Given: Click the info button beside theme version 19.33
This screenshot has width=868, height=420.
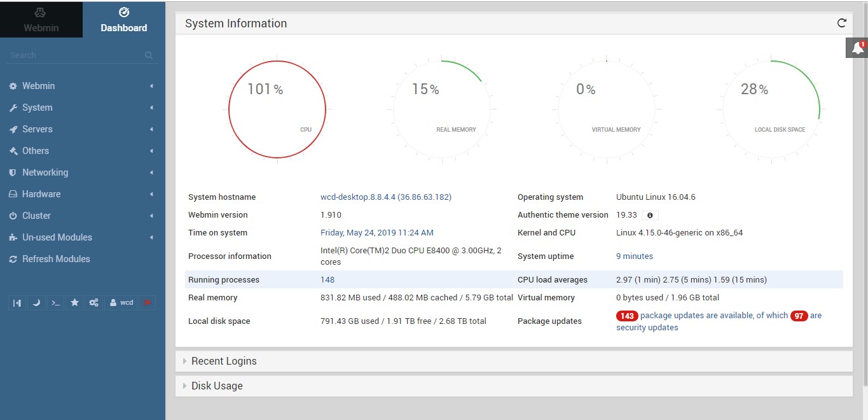Looking at the screenshot, I should click(x=649, y=215).
